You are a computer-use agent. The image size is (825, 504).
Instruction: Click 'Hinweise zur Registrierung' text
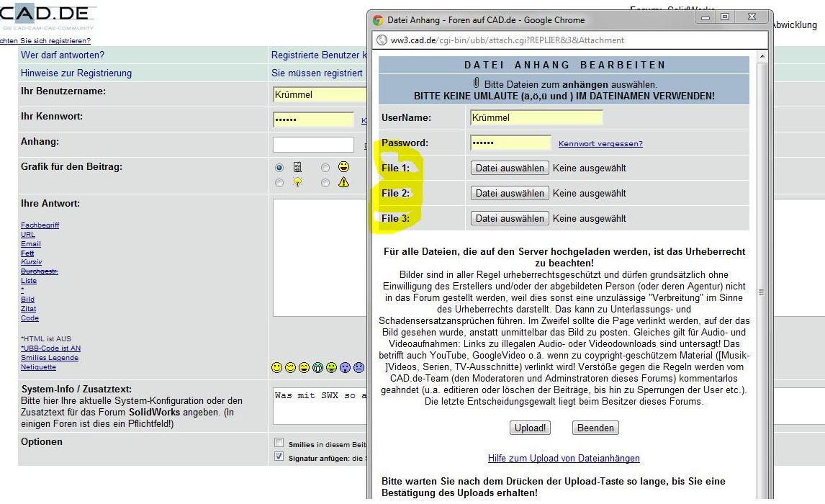point(76,73)
